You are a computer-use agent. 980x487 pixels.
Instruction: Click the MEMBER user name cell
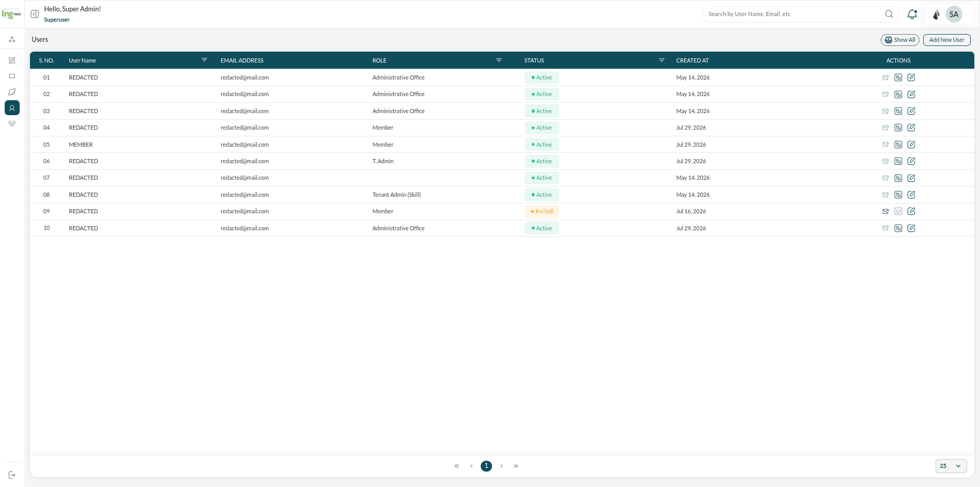click(81, 145)
